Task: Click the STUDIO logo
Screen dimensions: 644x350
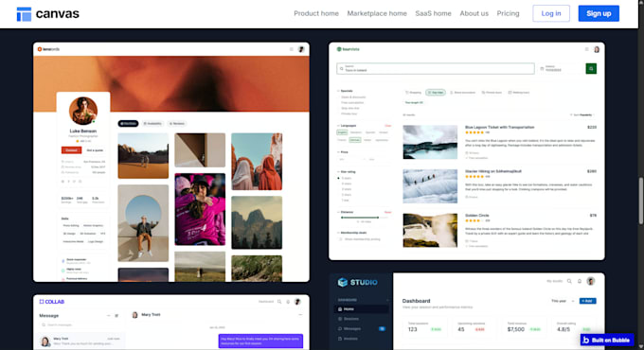Action: (x=357, y=282)
